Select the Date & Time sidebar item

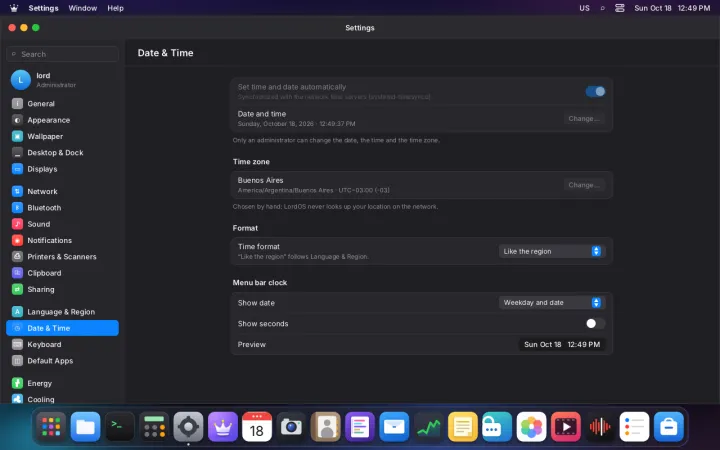(62, 328)
